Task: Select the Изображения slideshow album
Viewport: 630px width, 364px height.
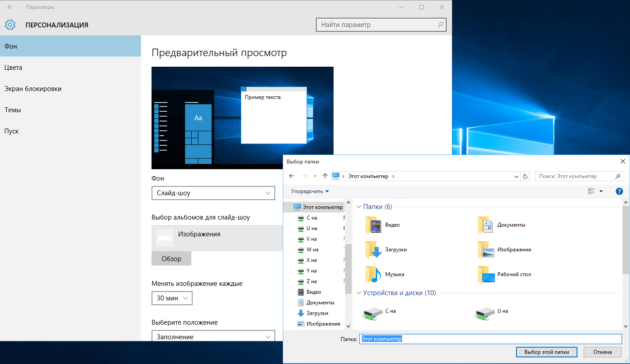Action: (217, 238)
